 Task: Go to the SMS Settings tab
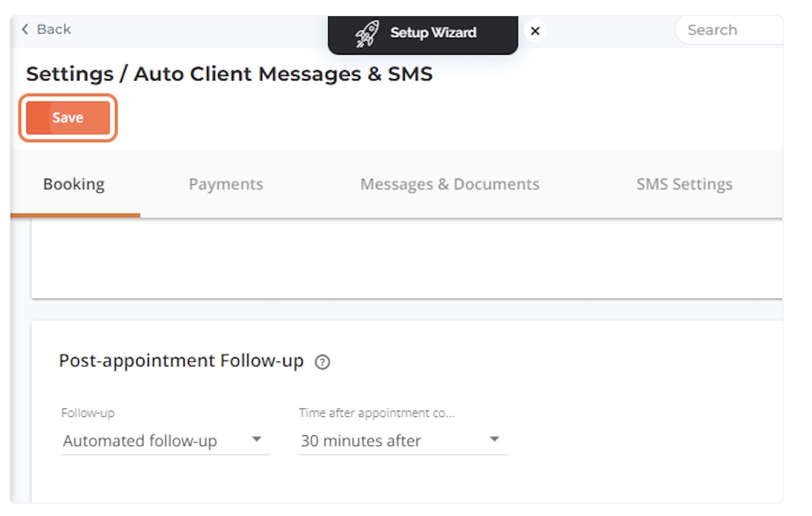click(684, 184)
